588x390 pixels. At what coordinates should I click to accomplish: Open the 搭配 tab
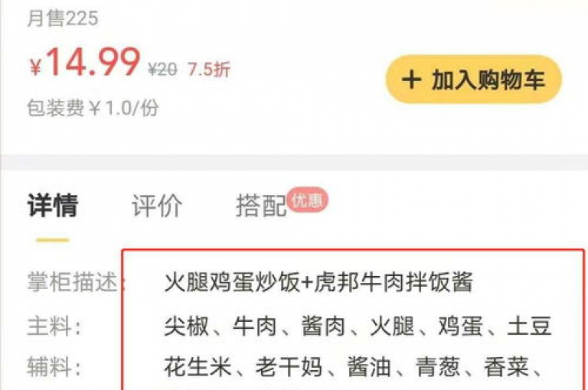click(x=261, y=205)
